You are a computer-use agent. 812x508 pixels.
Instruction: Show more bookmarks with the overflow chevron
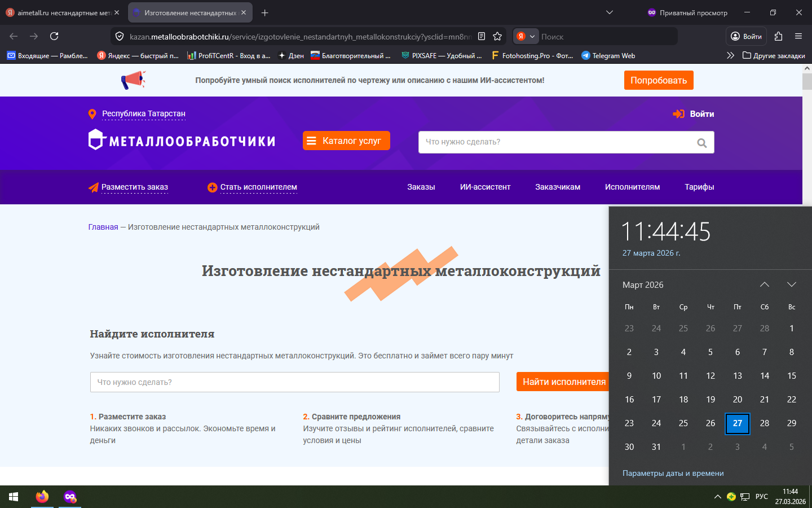coord(730,55)
